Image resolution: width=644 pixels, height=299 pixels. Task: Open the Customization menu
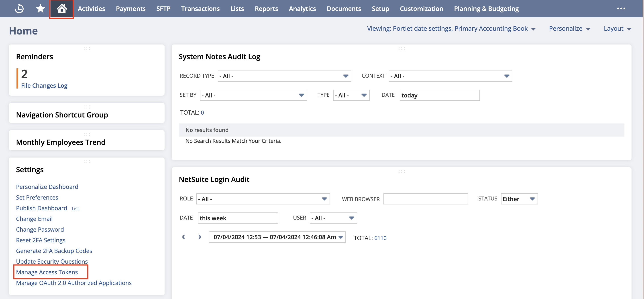tap(421, 8)
